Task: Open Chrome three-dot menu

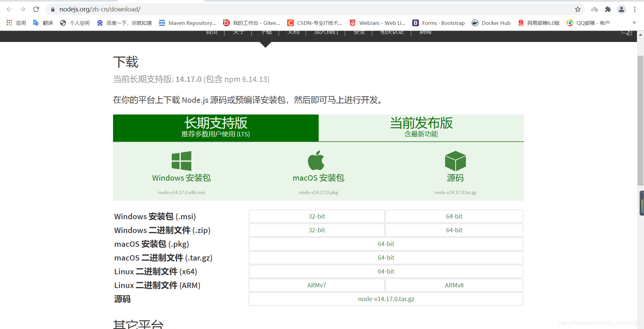Action: 635,9
